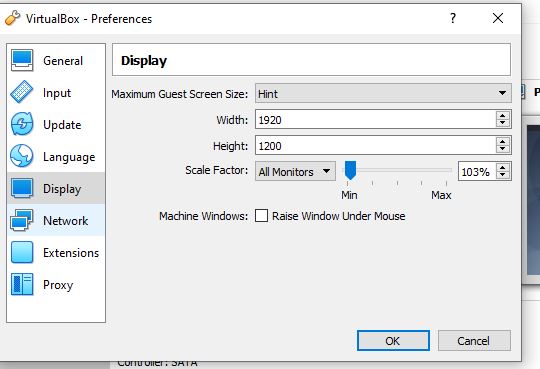Decrease scale factor percentage down arrow

click(503, 175)
